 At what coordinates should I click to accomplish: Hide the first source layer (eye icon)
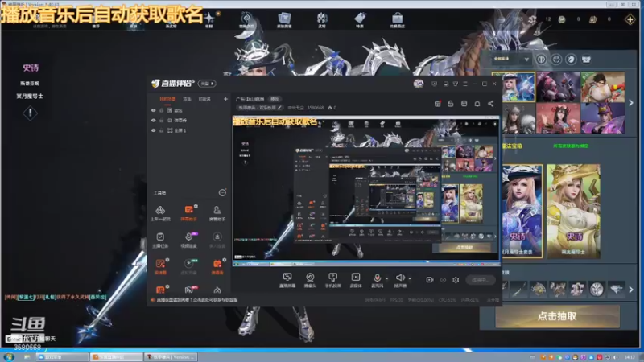tap(153, 110)
